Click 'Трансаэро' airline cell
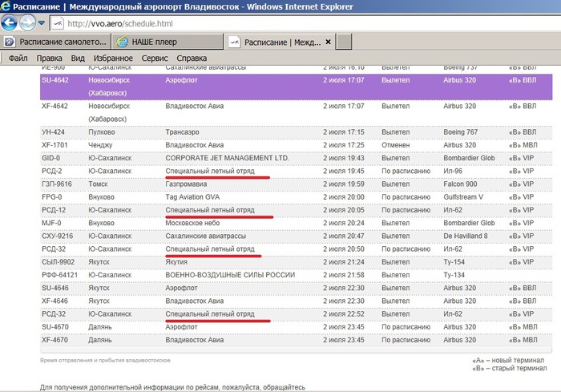 point(182,132)
